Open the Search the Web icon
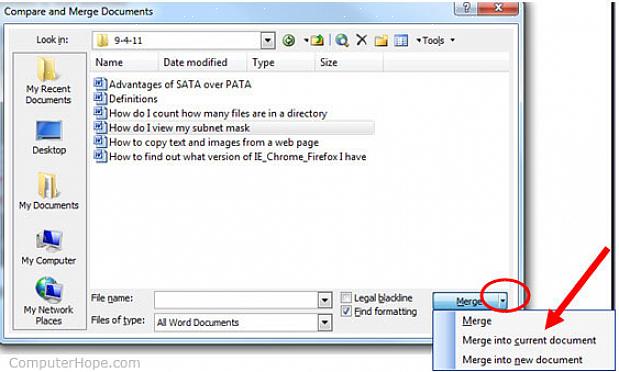The height and width of the screenshot is (372, 619). (342, 40)
